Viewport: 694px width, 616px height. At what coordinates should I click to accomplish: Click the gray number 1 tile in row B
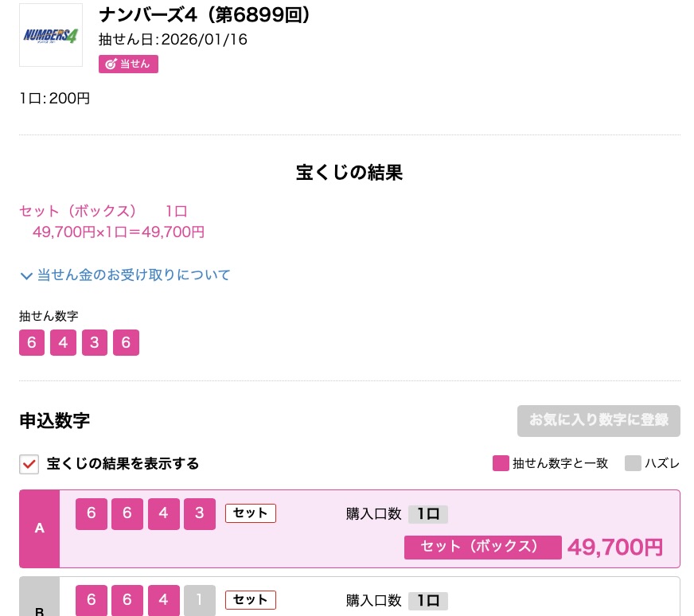point(200,600)
